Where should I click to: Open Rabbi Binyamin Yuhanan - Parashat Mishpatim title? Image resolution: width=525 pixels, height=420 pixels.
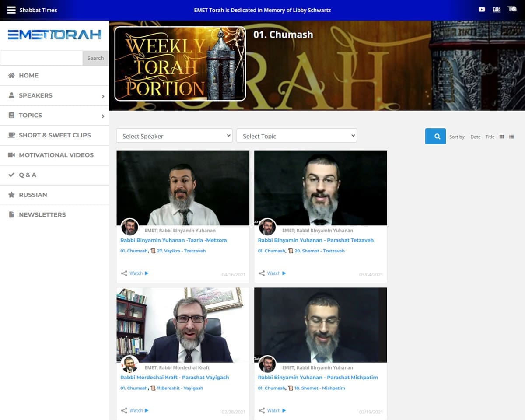(x=318, y=378)
